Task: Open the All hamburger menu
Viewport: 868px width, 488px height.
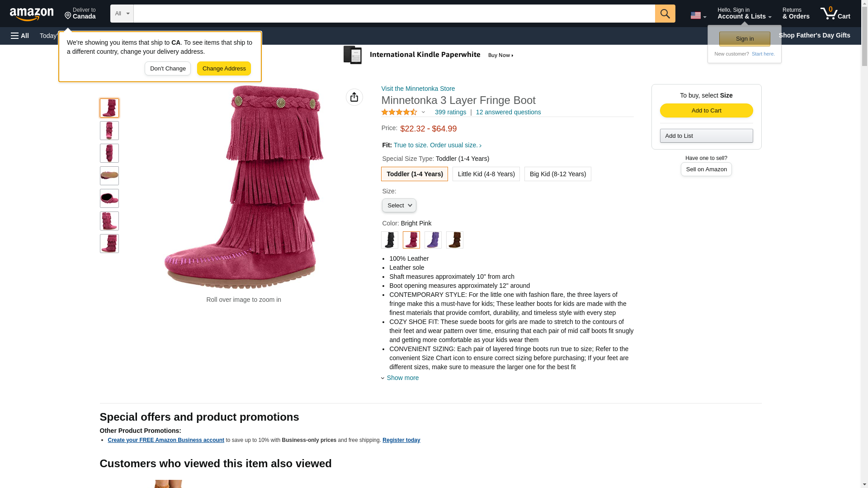Action: (20, 36)
